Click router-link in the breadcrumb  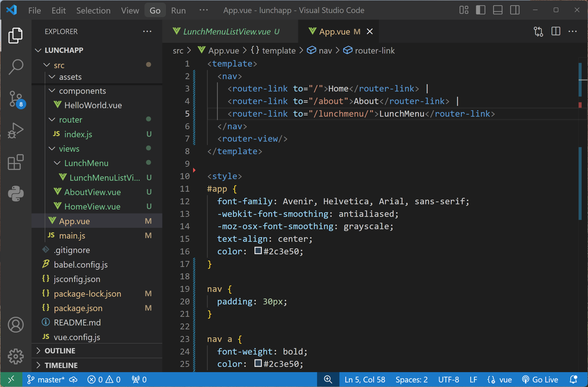pyautogui.click(x=369, y=51)
